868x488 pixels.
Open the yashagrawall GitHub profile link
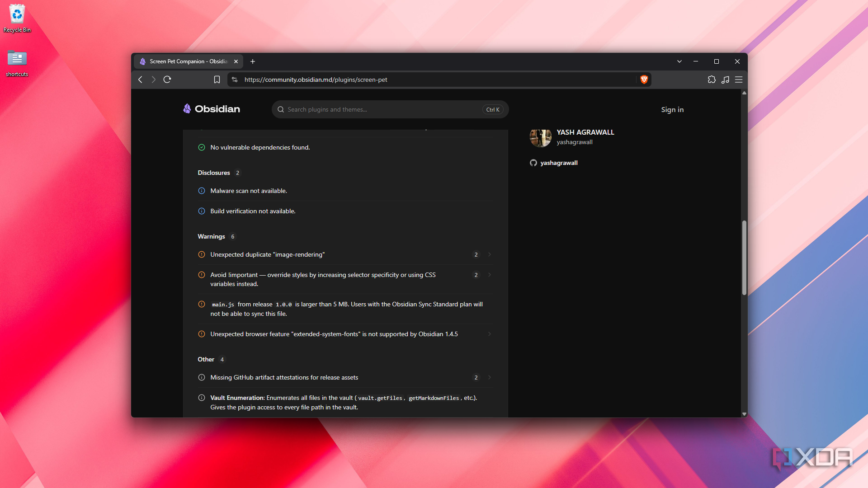pyautogui.click(x=559, y=163)
